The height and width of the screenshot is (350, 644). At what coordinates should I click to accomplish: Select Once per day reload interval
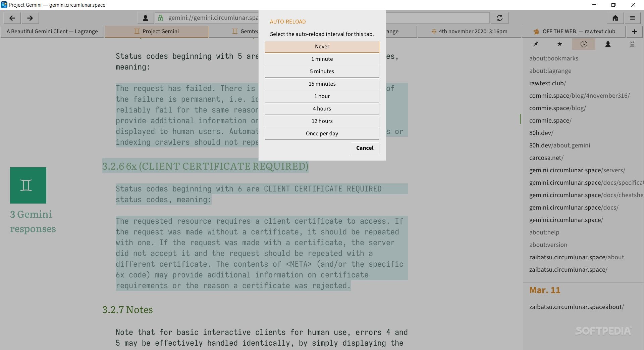(x=322, y=134)
